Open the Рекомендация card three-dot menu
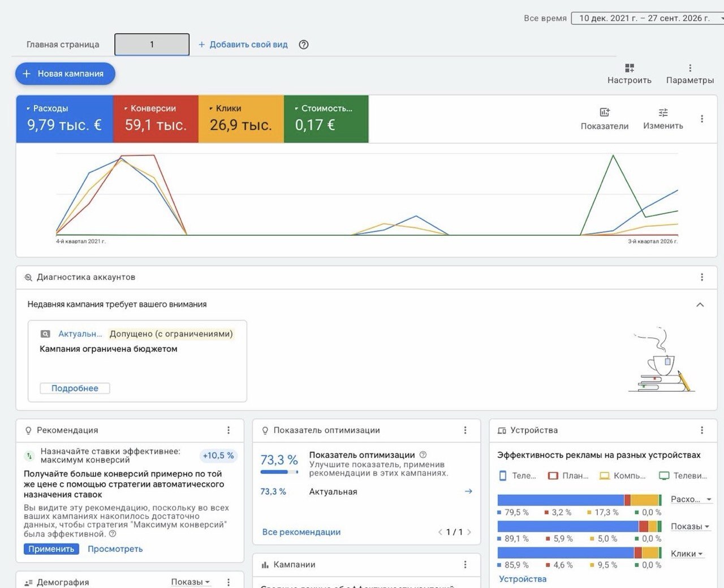 [229, 430]
